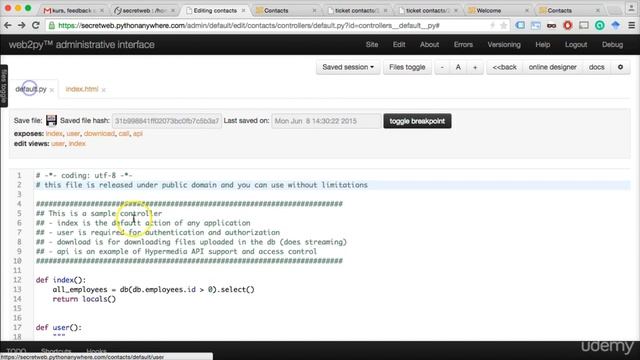640x360 pixels.
Task: Open the Saved session dropdown
Action: point(348,67)
